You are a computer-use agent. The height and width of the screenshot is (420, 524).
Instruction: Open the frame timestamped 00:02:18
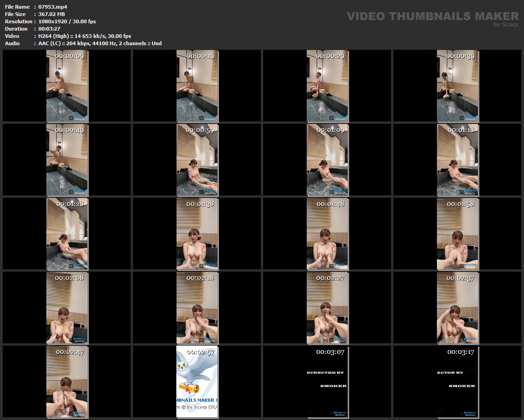click(197, 308)
